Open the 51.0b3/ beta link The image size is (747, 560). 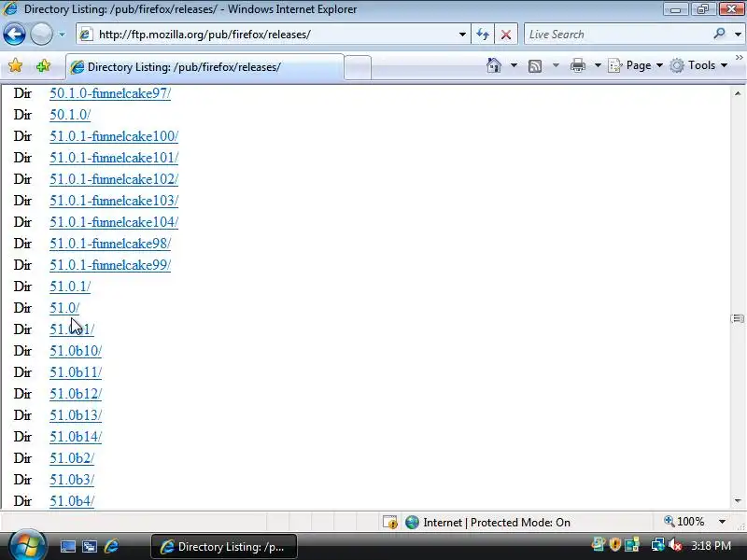point(72,480)
